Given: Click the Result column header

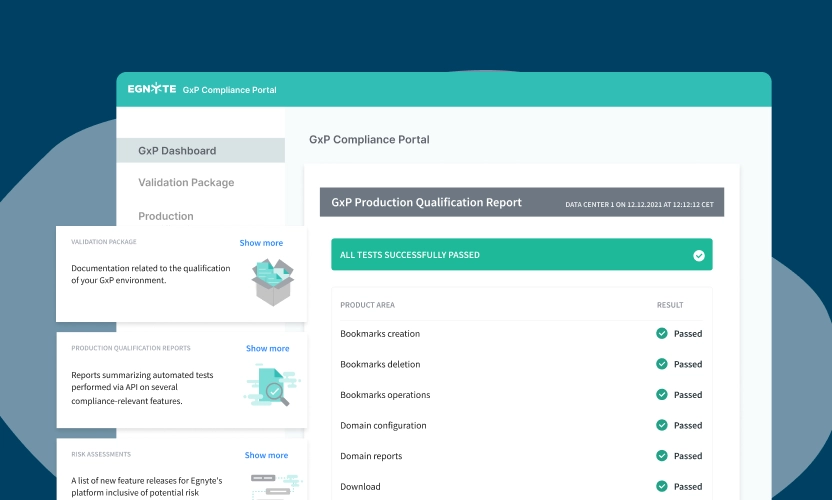Looking at the screenshot, I should 670,305.
